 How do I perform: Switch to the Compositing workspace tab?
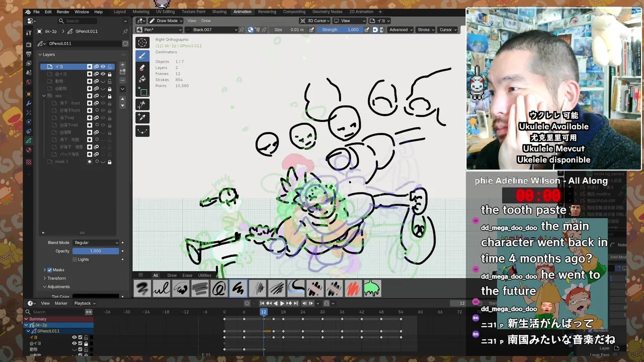click(294, 12)
